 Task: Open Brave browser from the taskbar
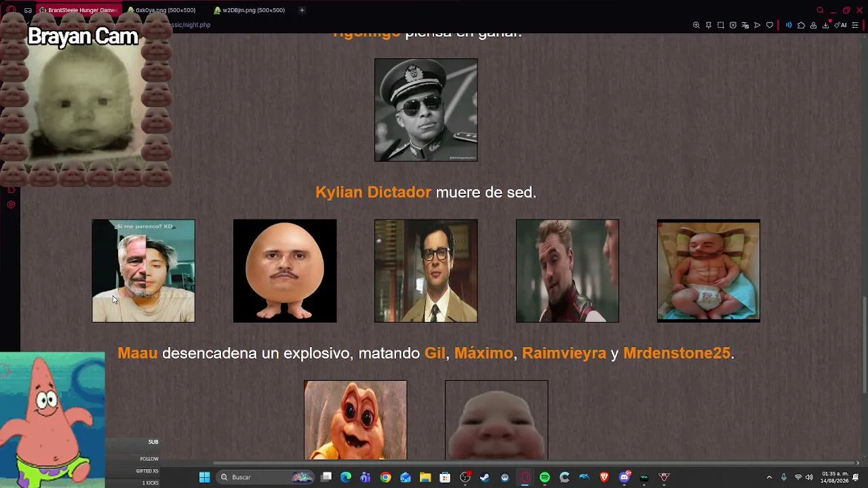604,477
